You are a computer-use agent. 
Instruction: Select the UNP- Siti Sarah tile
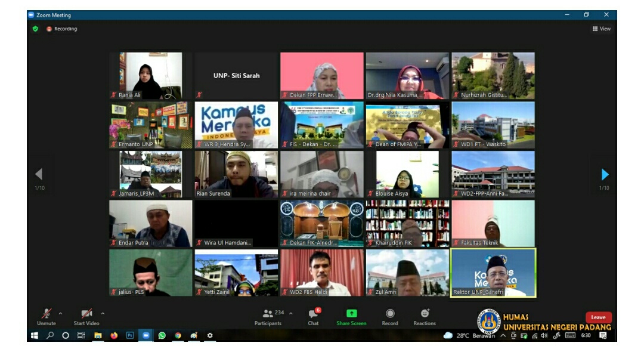pyautogui.click(x=236, y=76)
